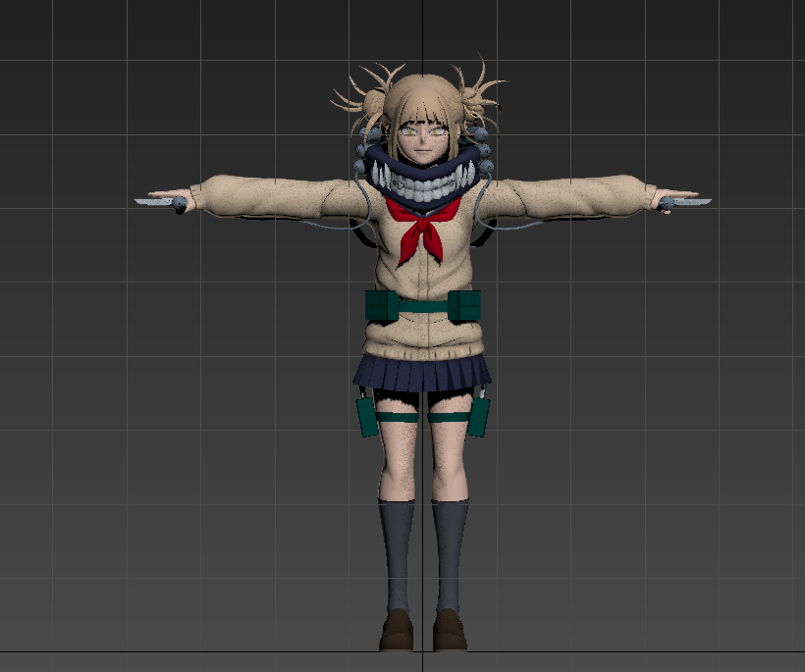
Task: Select the brown shoe on the right foot
Action: (x=450, y=630)
